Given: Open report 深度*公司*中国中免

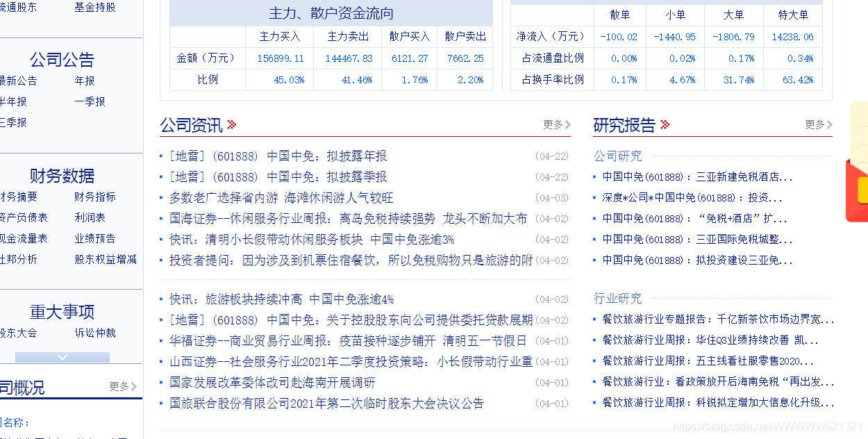Looking at the screenshot, I should (692, 198).
